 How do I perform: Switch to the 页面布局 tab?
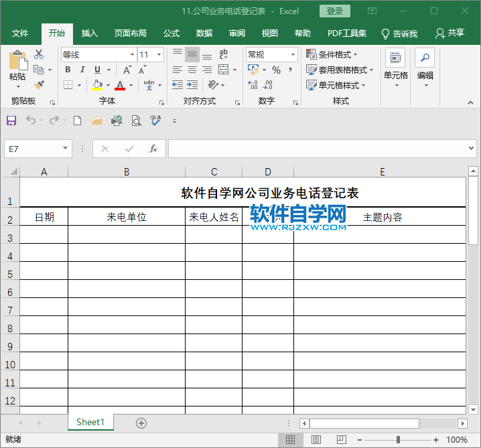[x=131, y=33]
